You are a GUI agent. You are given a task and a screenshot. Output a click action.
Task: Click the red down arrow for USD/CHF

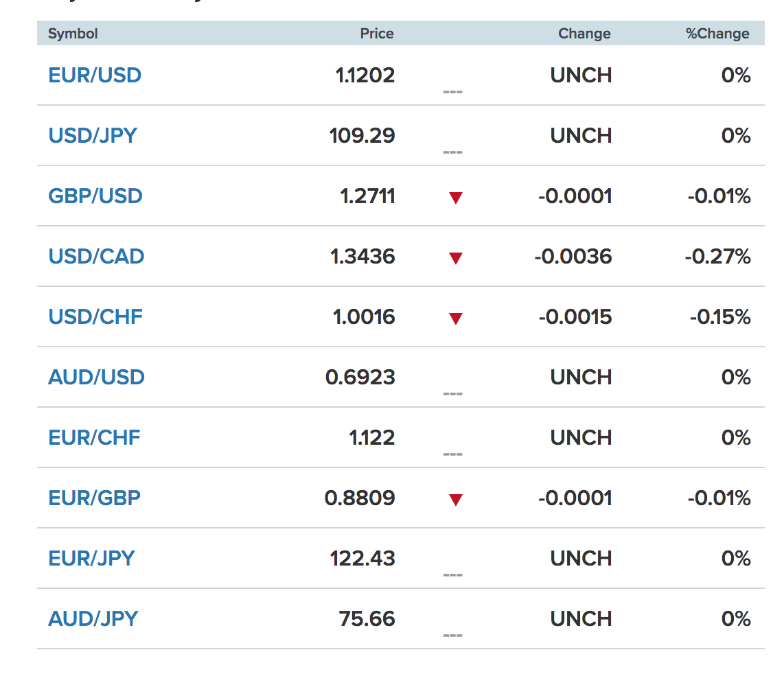tap(455, 318)
